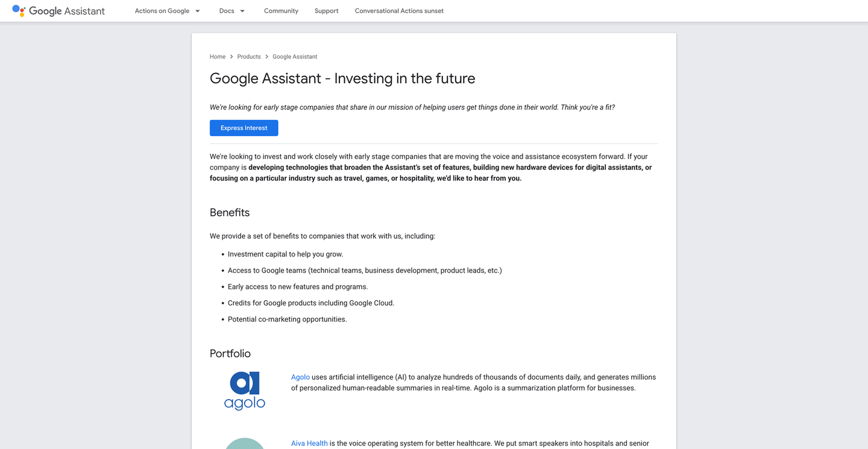The width and height of the screenshot is (868, 449).
Task: Navigate to the Home breadcrumb
Action: pyautogui.click(x=218, y=56)
